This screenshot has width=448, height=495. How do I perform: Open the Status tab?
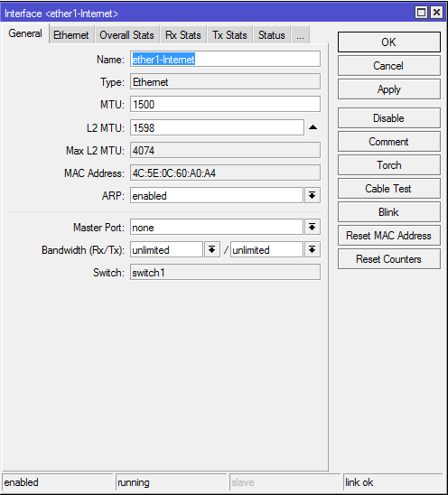272,35
